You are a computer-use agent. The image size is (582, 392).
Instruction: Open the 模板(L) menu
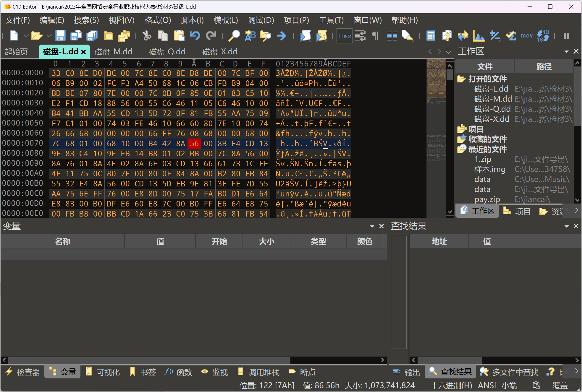pyautogui.click(x=226, y=20)
